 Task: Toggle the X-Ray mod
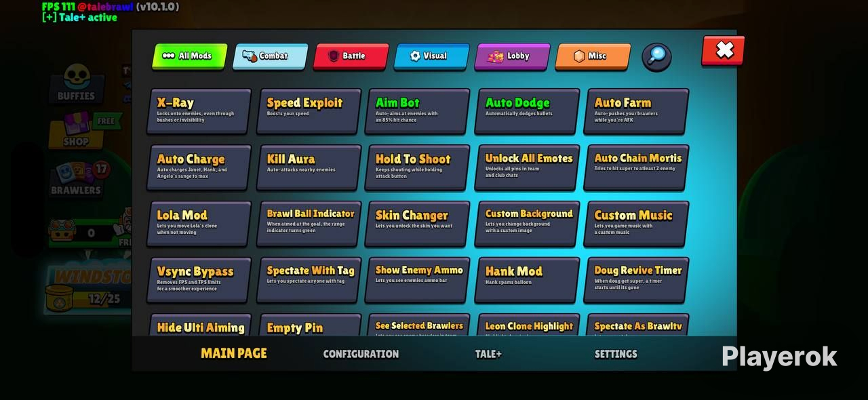coord(199,111)
